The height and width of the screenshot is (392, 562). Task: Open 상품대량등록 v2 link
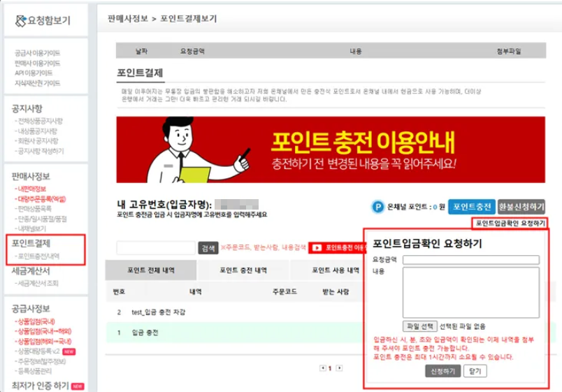point(38,351)
